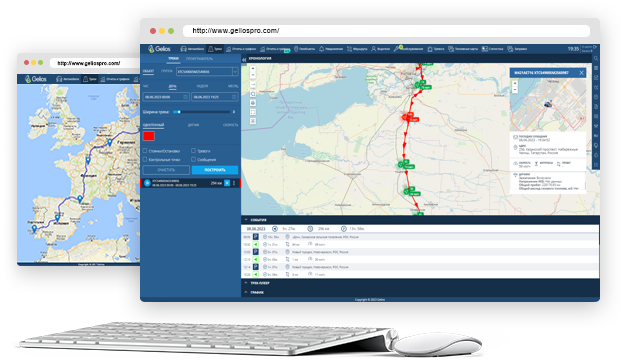
Task: Select the Неделя period tab
Action: (x=202, y=86)
